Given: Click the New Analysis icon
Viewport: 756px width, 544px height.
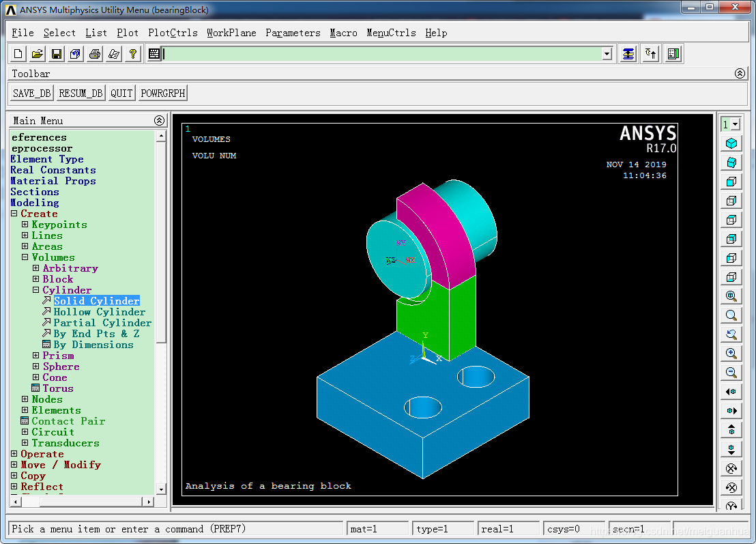Looking at the screenshot, I should [x=18, y=54].
